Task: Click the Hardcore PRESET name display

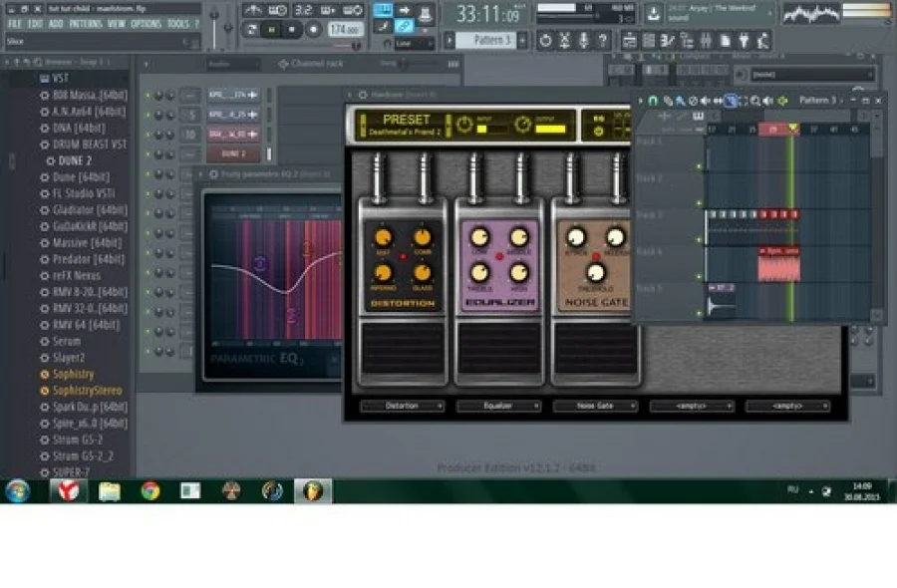Action: coord(406,126)
